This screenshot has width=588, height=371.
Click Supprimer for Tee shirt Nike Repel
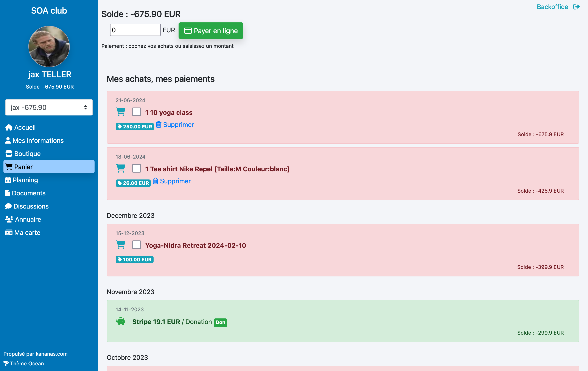175,181
